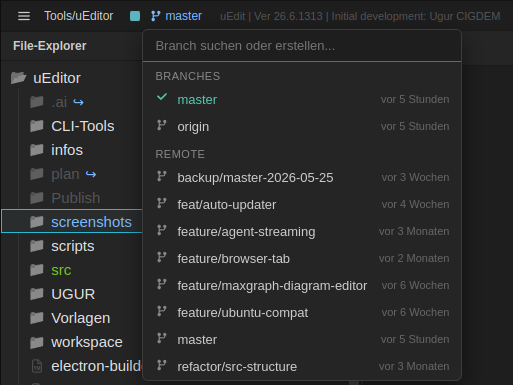Image resolution: width=513 pixels, height=385 pixels.
Task: Expand the plan folder
Action: point(72,174)
